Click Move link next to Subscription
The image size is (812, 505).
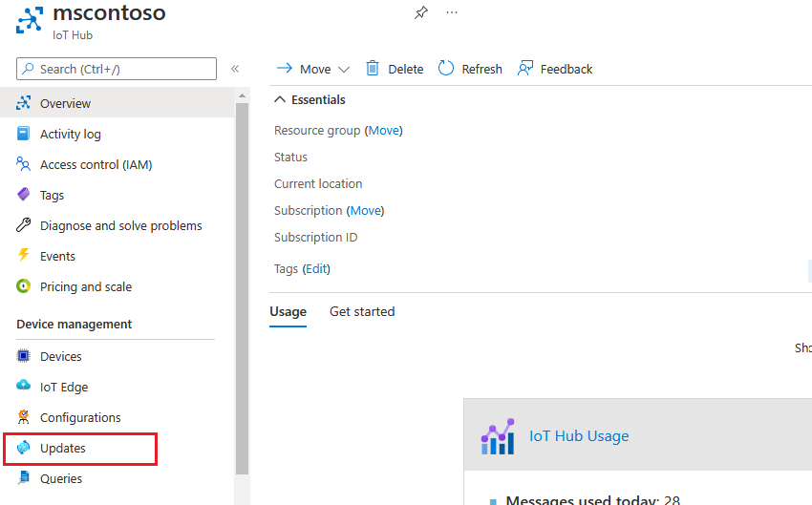pyautogui.click(x=366, y=211)
